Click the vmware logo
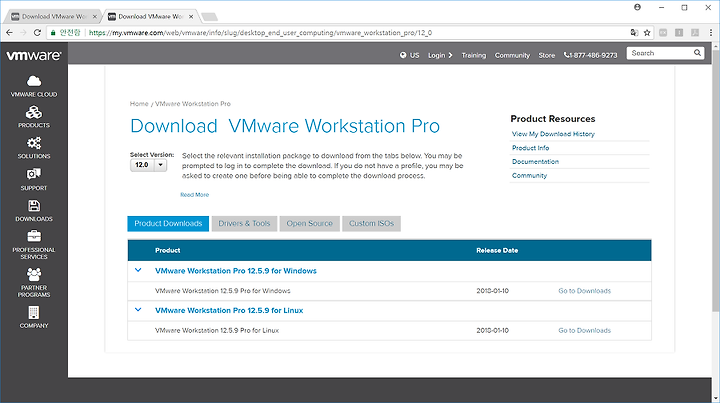Screen dimensions: 720x403 coord(34,56)
